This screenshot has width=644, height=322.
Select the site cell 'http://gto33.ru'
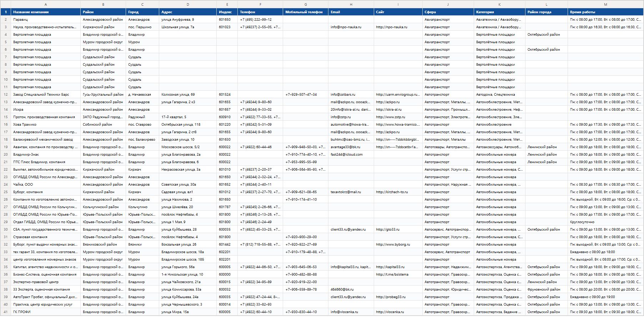click(x=398, y=230)
